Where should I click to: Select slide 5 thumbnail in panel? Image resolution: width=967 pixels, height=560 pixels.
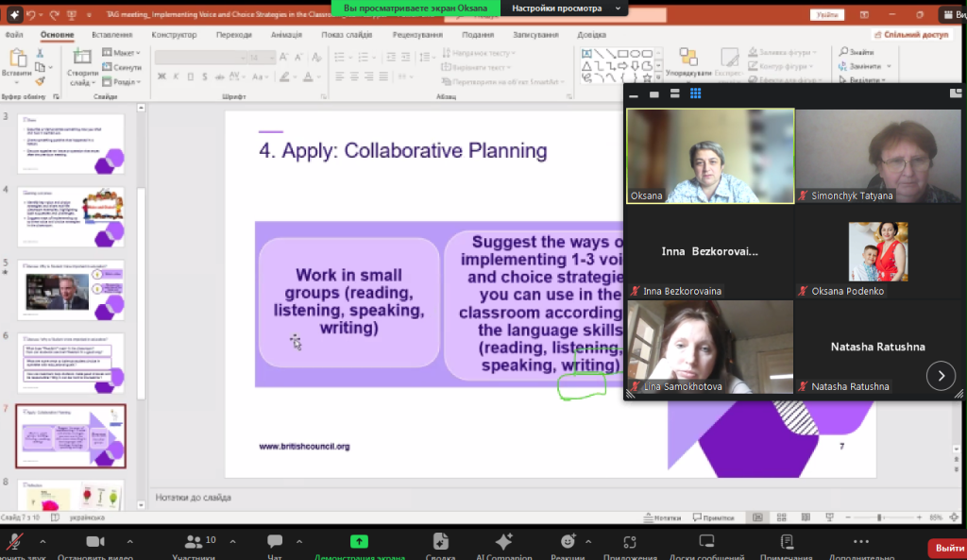tap(71, 290)
